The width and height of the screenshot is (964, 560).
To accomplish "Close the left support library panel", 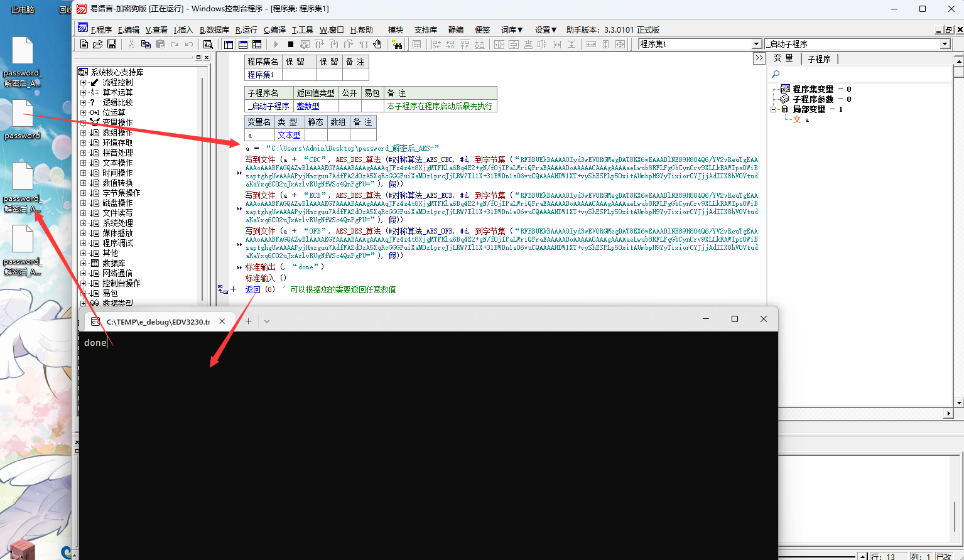I will 207,57.
